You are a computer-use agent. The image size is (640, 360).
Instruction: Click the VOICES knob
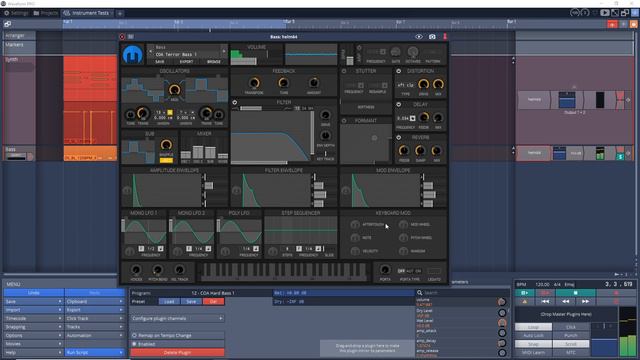[136, 270]
